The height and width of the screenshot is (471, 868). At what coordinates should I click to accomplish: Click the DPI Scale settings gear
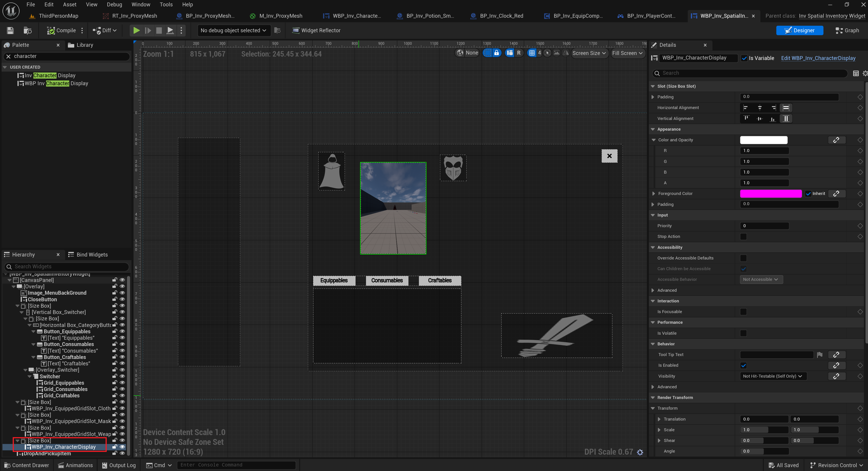[640, 452]
